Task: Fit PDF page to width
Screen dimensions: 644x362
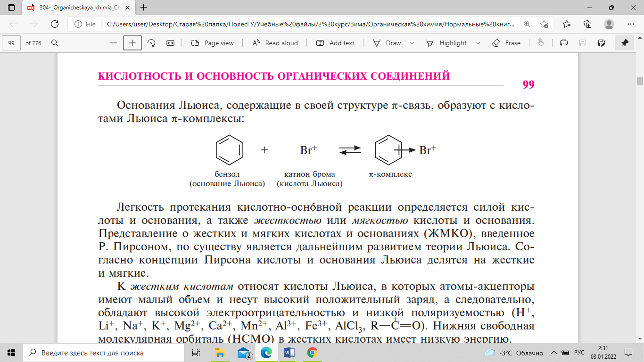Action: click(171, 43)
